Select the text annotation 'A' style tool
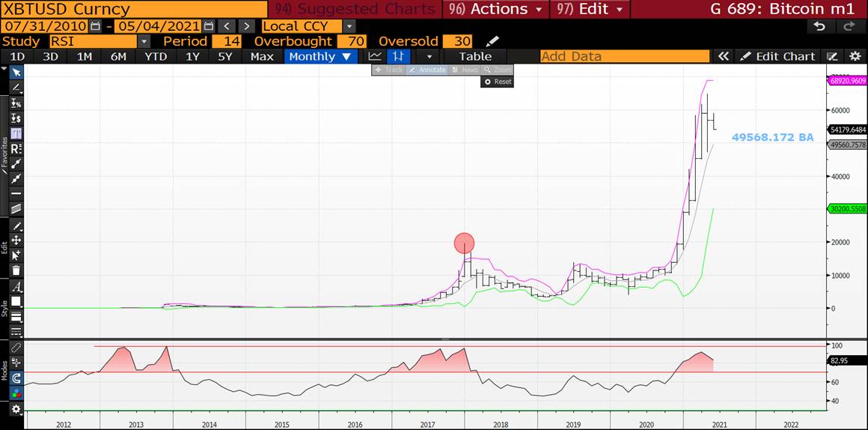This screenshot has height=430, width=868. [16, 287]
